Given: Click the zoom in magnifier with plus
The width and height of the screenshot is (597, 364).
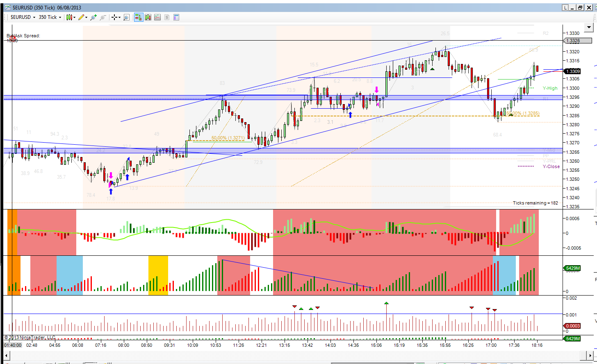Looking at the screenshot, I should pos(93,17).
